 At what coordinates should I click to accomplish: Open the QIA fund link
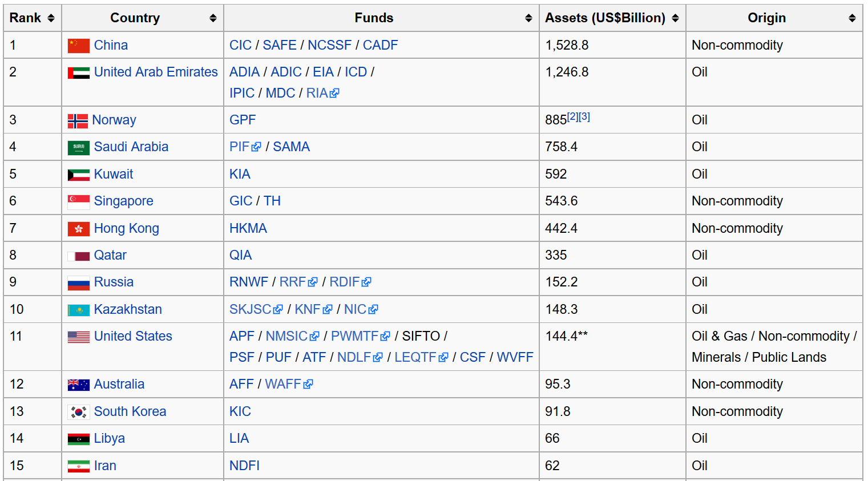[240, 255]
